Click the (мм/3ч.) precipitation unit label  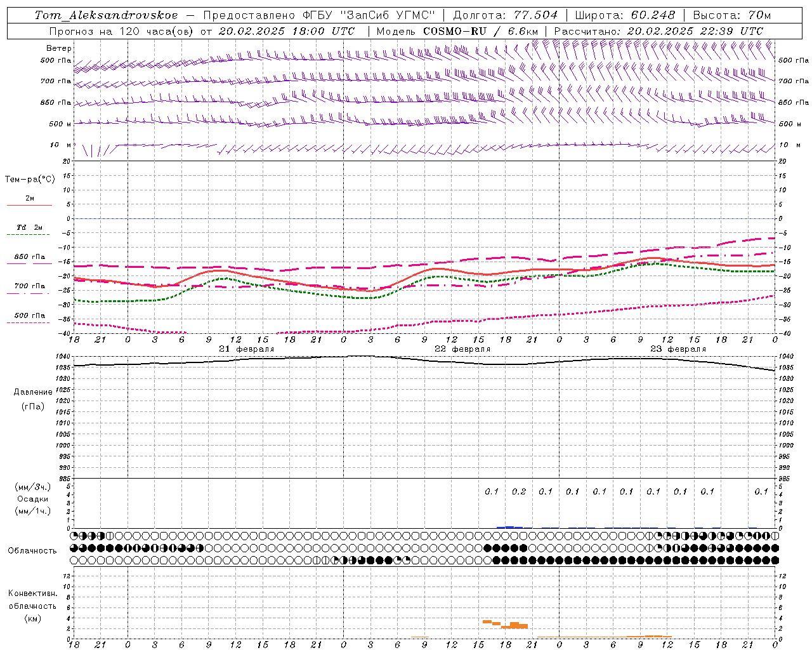pyautogui.click(x=33, y=487)
